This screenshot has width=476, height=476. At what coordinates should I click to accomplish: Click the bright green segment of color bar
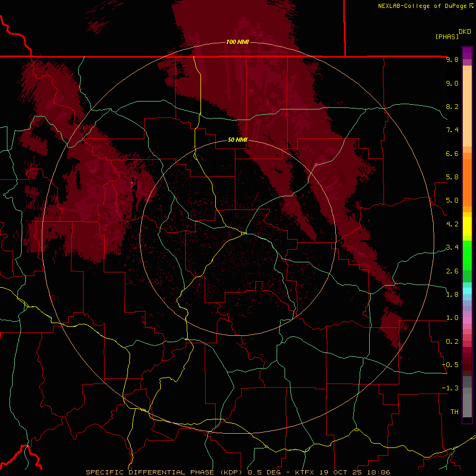[467, 255]
